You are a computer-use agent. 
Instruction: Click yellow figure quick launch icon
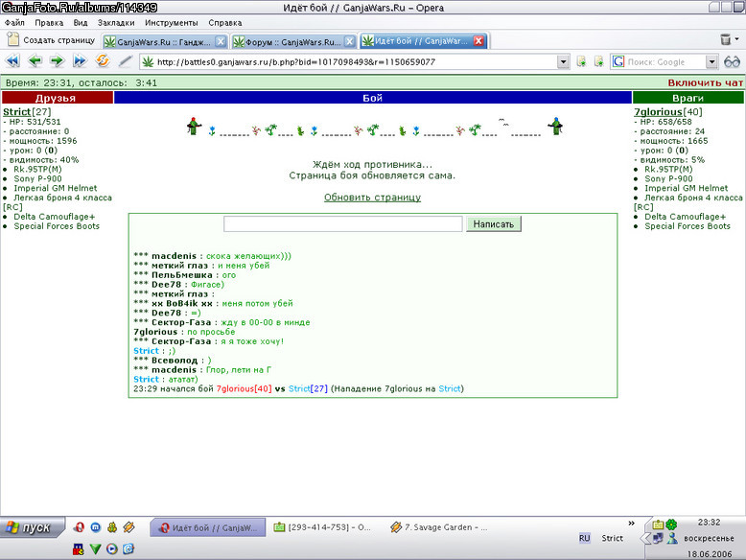pyautogui.click(x=112, y=527)
